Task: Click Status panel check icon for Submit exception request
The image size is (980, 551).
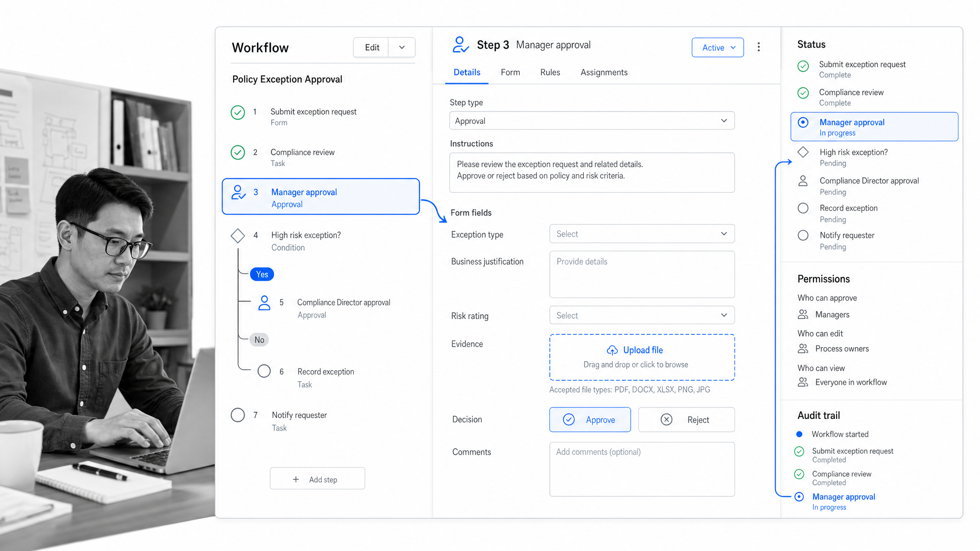Action: coord(803,66)
